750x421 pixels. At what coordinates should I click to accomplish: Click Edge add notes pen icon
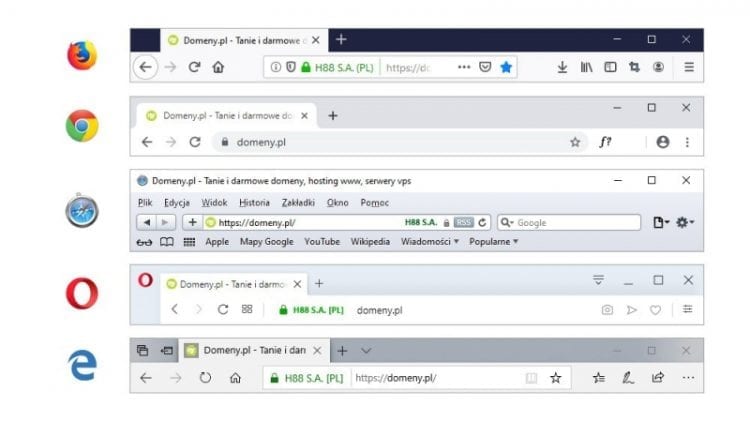point(628,378)
